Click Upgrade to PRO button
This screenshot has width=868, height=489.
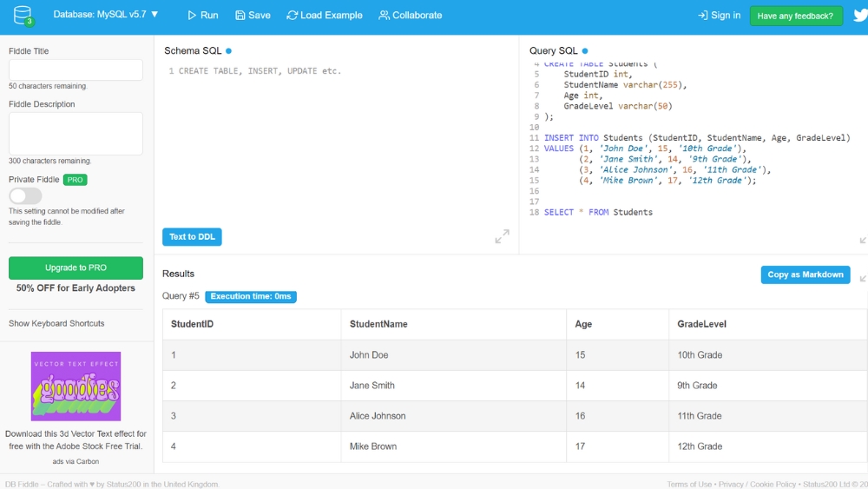(76, 268)
